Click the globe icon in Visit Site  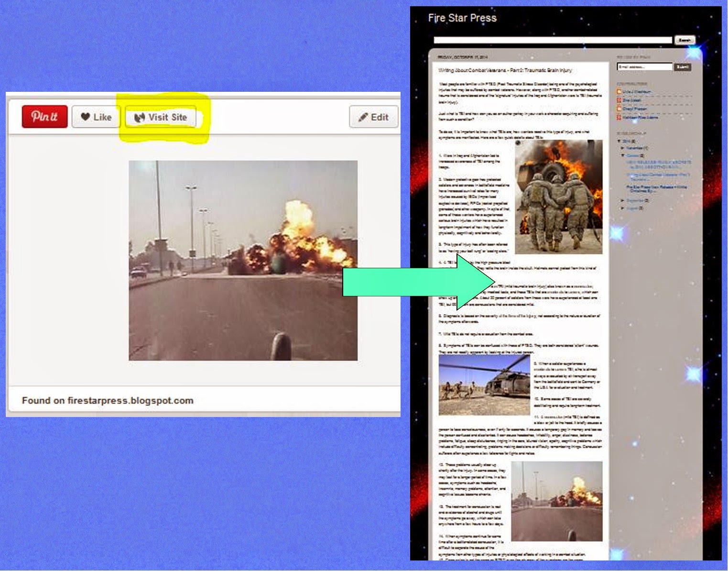point(139,117)
